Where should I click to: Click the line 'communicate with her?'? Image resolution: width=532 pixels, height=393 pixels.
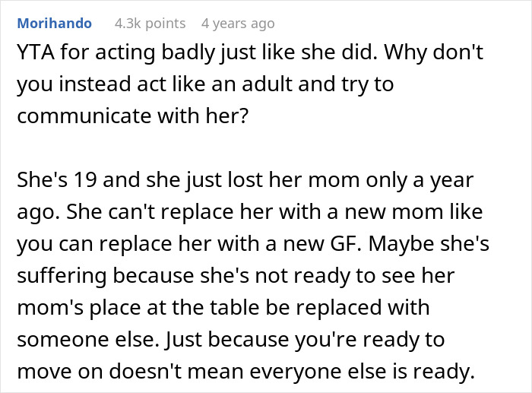pyautogui.click(x=133, y=116)
